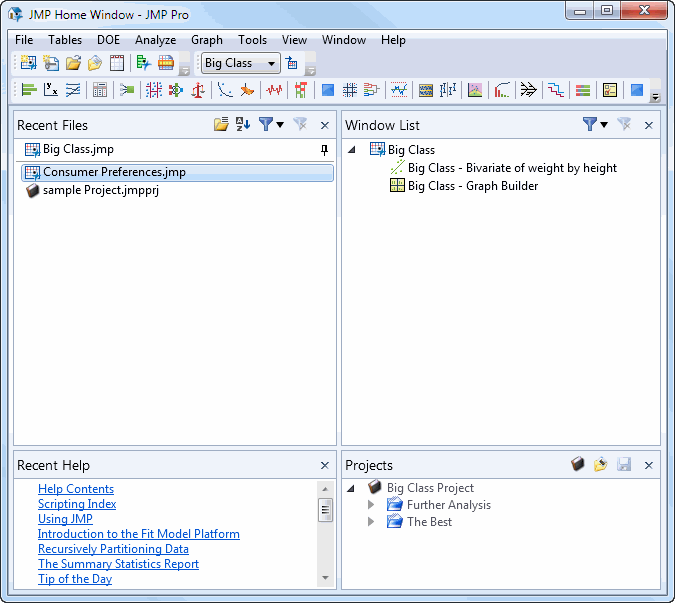
Task: Clear the Window List filter icon
Action: point(624,124)
